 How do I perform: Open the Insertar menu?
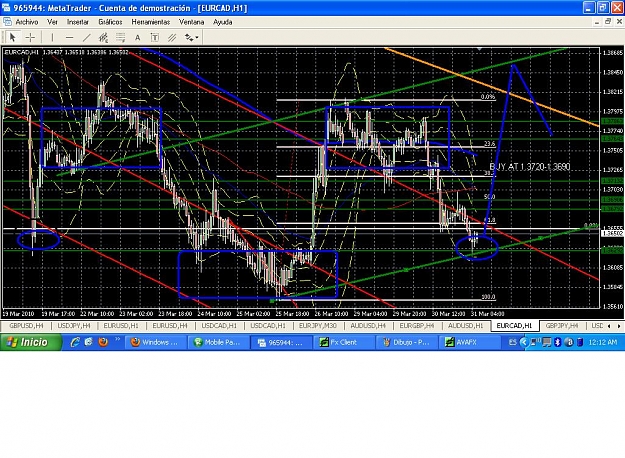tap(78, 22)
